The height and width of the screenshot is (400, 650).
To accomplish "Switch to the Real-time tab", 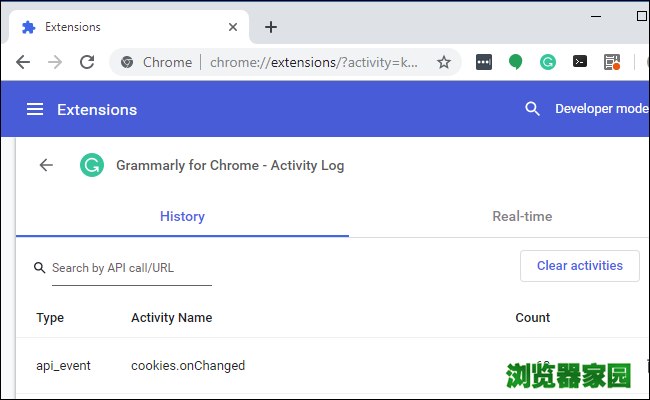I will (521, 216).
